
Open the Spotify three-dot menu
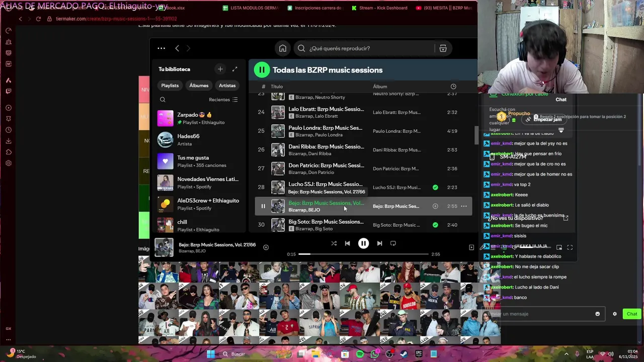point(161,48)
